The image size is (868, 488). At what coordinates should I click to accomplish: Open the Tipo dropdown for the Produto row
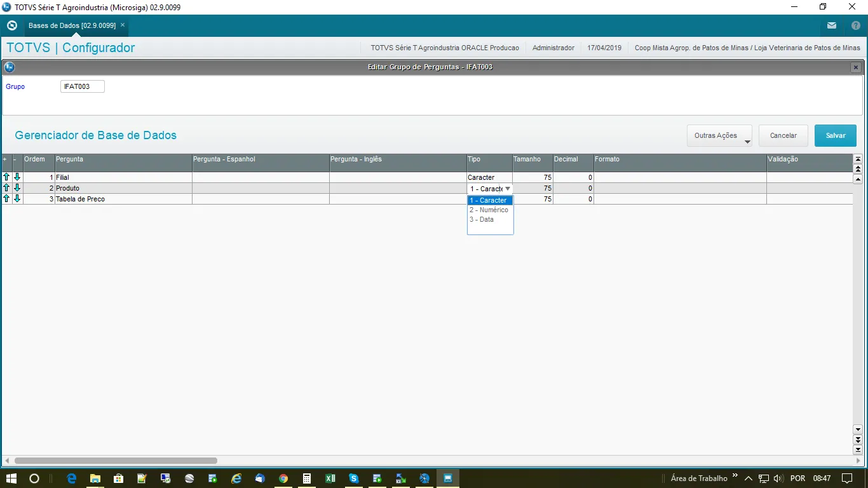(508, 189)
